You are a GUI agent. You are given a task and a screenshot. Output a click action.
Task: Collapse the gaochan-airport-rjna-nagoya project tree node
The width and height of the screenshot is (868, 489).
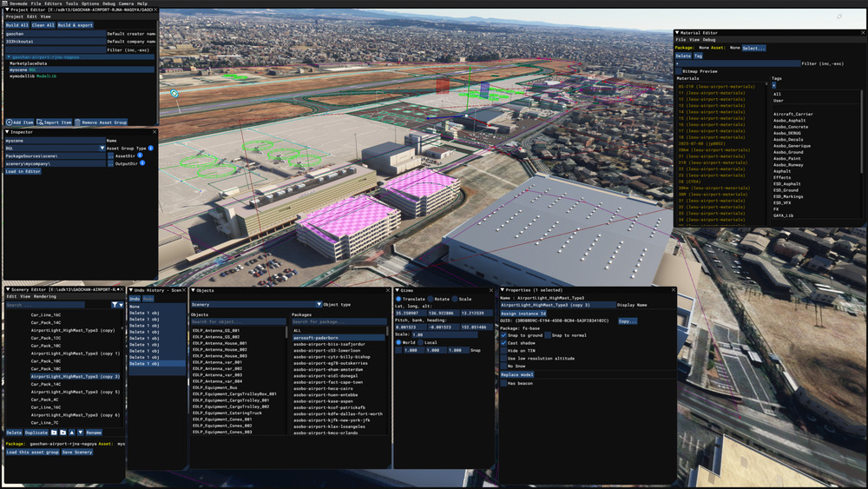(x=9, y=56)
